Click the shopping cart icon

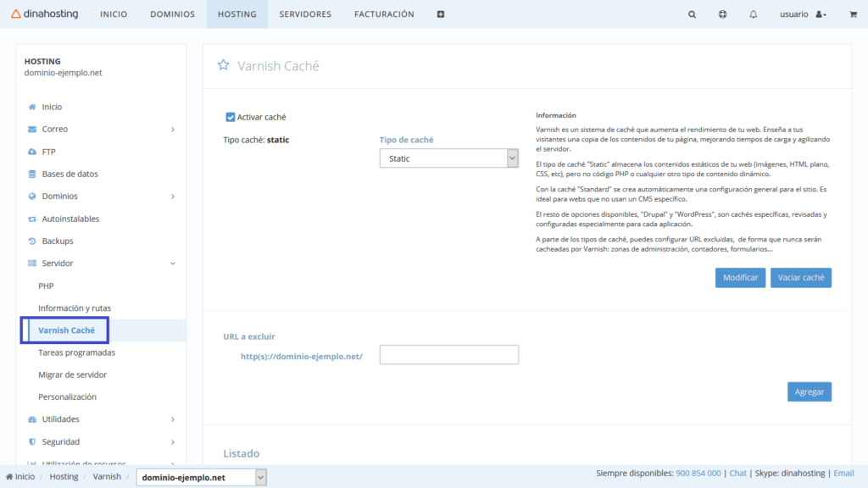point(849,14)
